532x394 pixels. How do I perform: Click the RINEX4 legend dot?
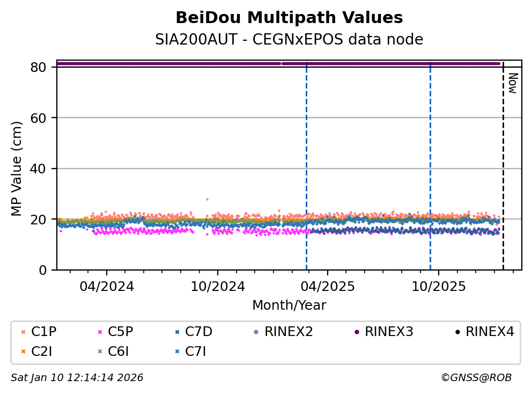[x=457, y=332]
